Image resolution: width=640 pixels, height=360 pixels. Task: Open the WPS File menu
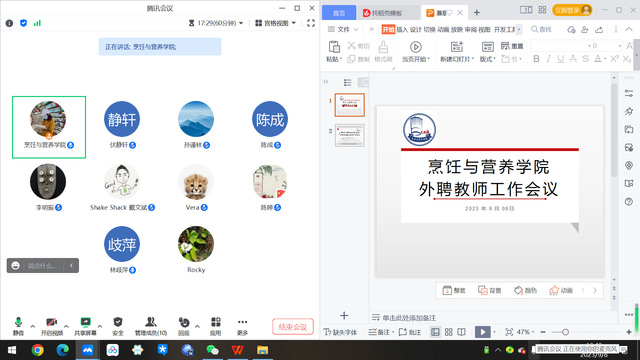click(343, 29)
